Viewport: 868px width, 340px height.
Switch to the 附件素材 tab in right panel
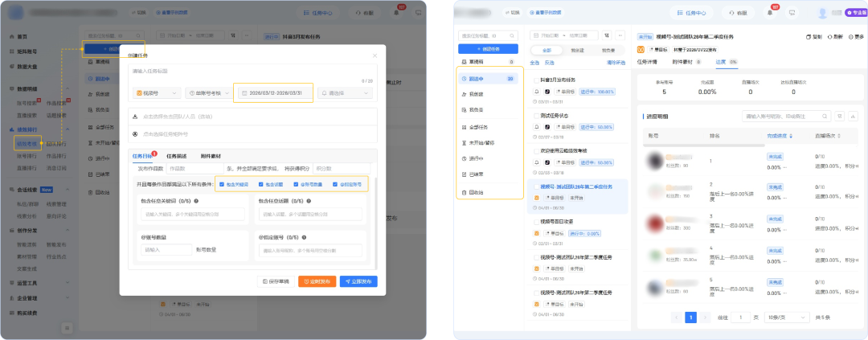click(x=685, y=62)
